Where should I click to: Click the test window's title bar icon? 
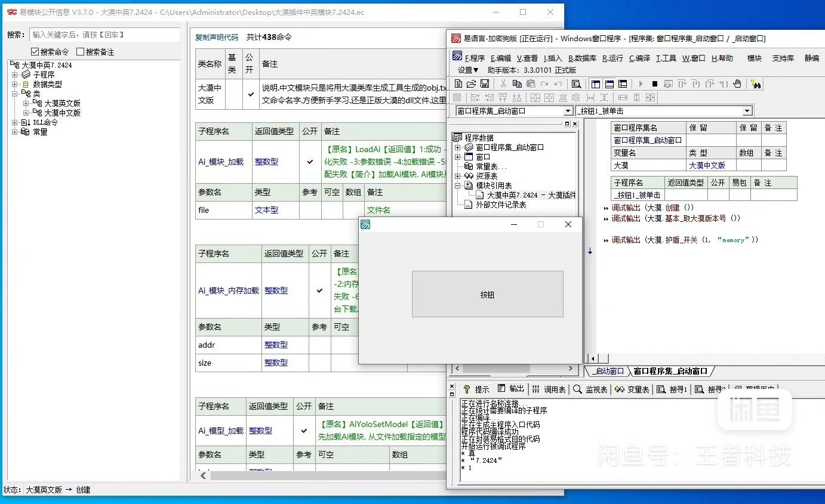pos(366,224)
